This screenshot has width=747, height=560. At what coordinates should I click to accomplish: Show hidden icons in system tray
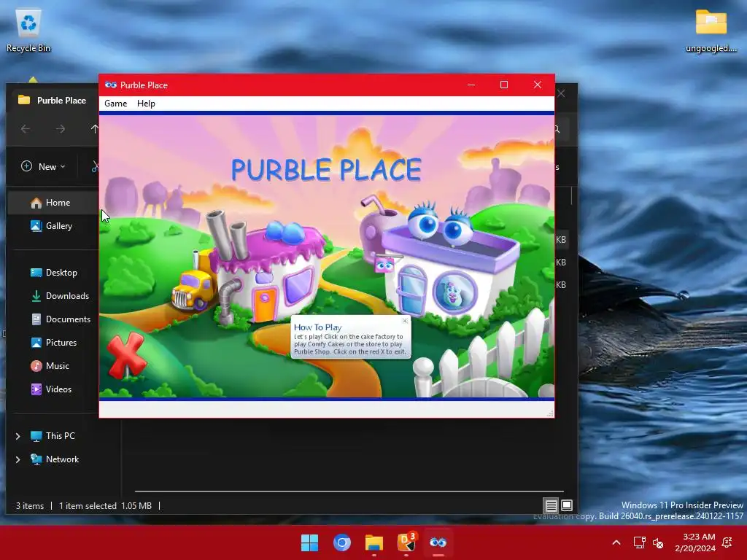[x=616, y=542]
